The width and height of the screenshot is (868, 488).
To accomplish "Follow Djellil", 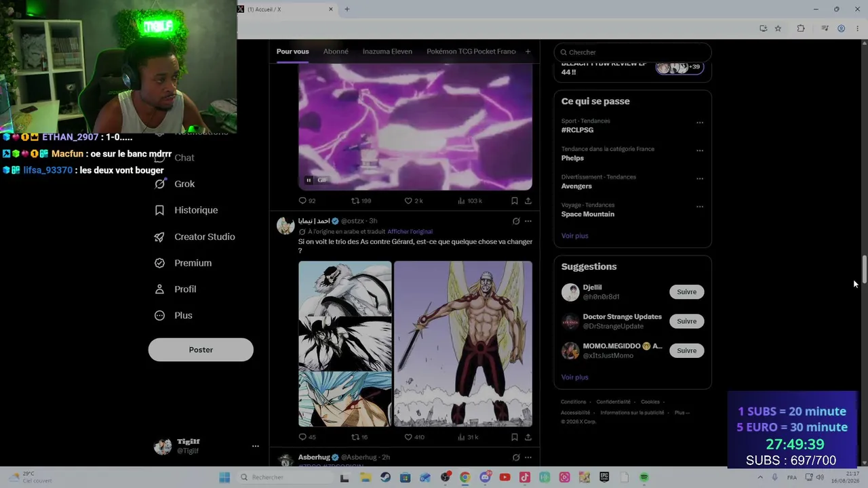I will click(686, 292).
